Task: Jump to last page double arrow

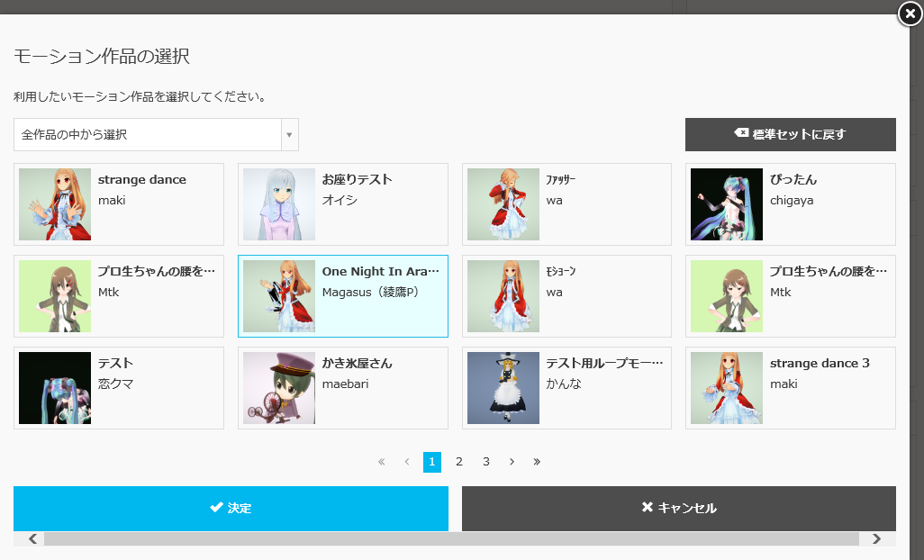Action: click(537, 462)
